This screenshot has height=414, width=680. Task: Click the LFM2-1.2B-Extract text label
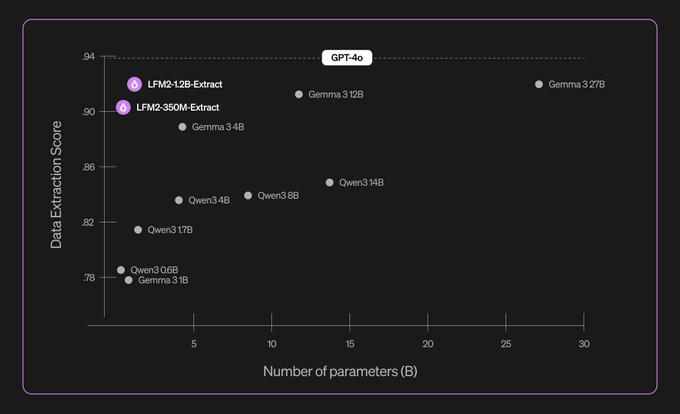185,84
